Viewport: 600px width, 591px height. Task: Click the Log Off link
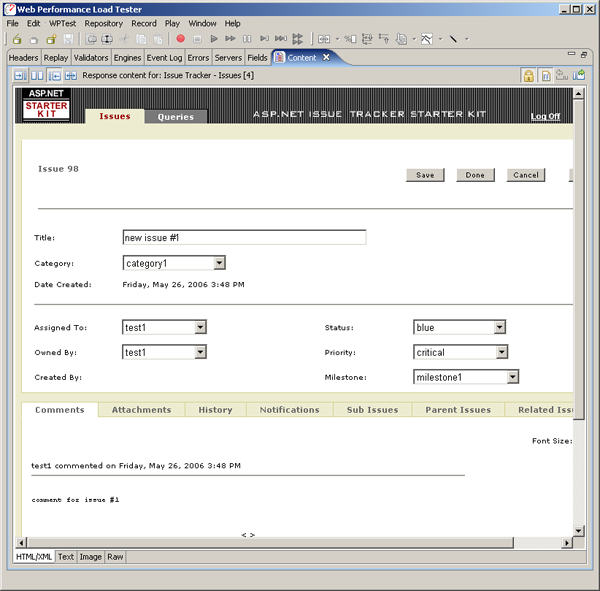click(x=545, y=116)
